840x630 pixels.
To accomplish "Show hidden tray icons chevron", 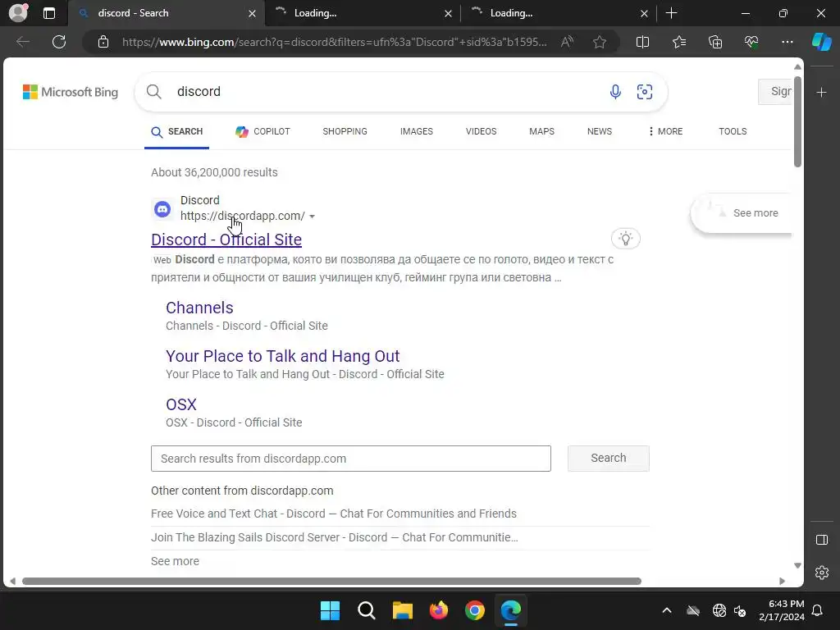I will click(x=667, y=610).
